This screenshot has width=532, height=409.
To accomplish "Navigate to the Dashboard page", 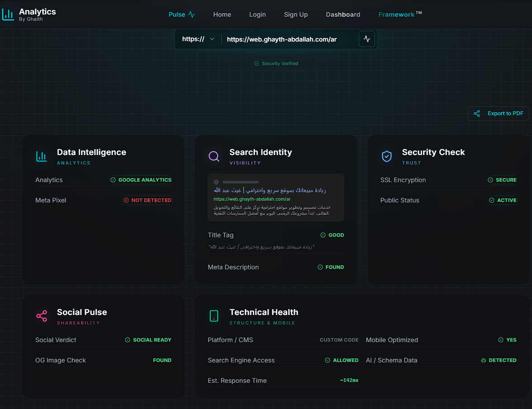I will [343, 14].
